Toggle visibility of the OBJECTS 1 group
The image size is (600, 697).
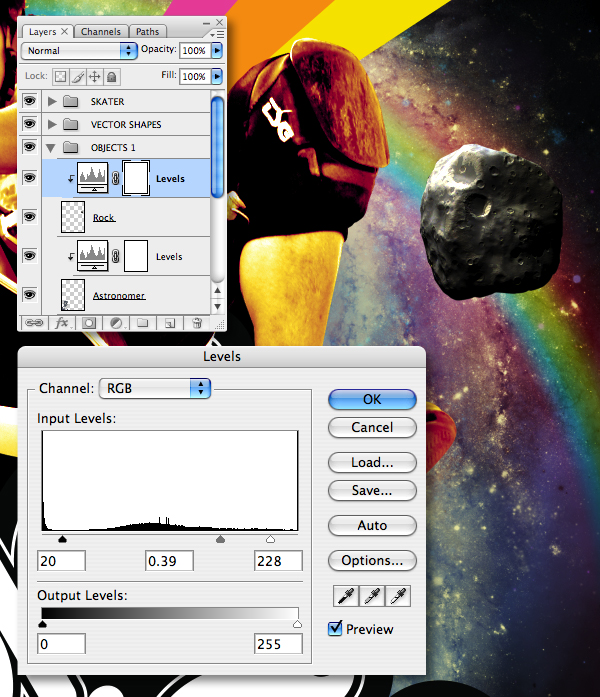click(x=29, y=146)
